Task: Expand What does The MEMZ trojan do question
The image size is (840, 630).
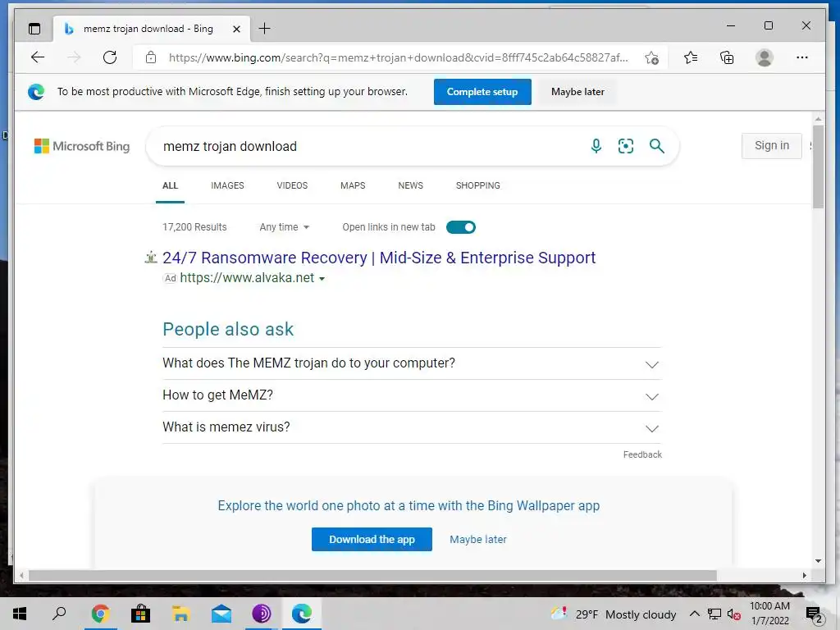Action: click(412, 363)
